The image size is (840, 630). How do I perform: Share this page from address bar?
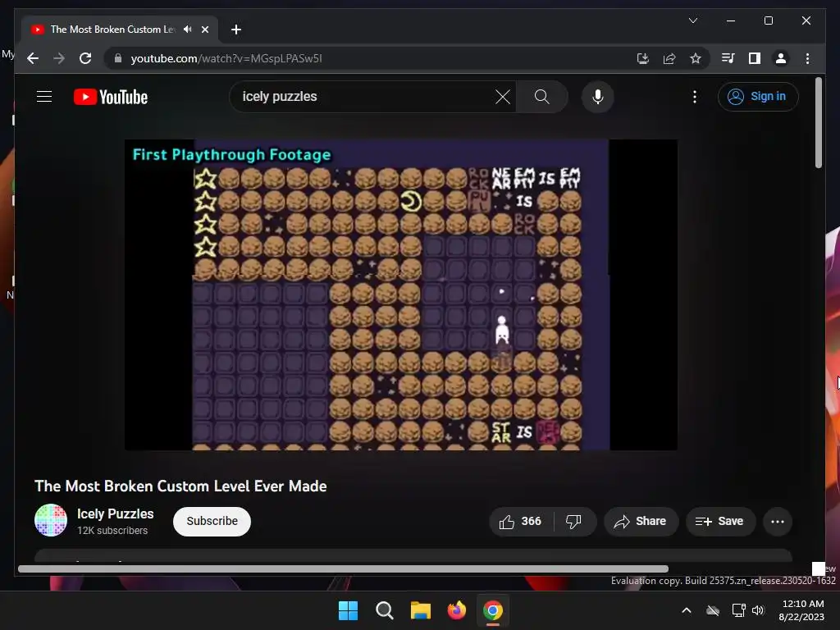669,58
